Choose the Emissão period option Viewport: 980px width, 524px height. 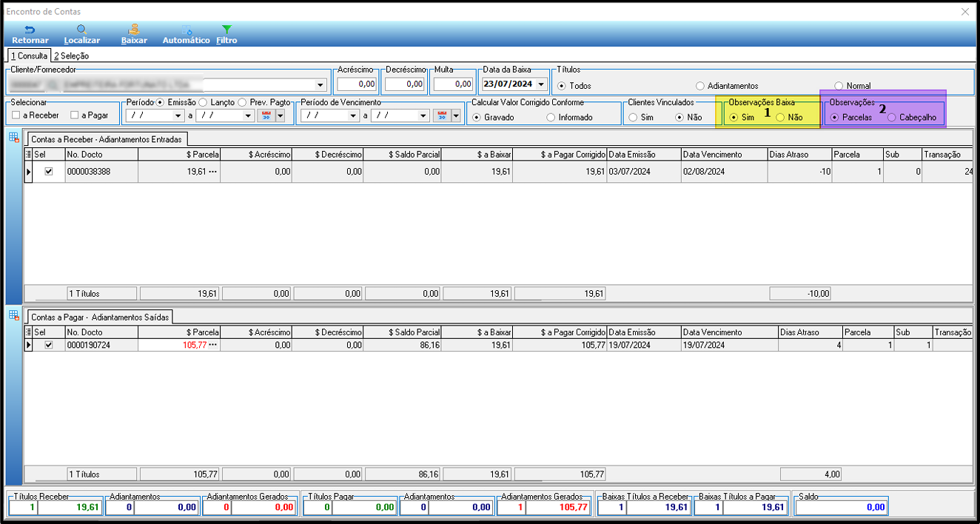coord(160,102)
